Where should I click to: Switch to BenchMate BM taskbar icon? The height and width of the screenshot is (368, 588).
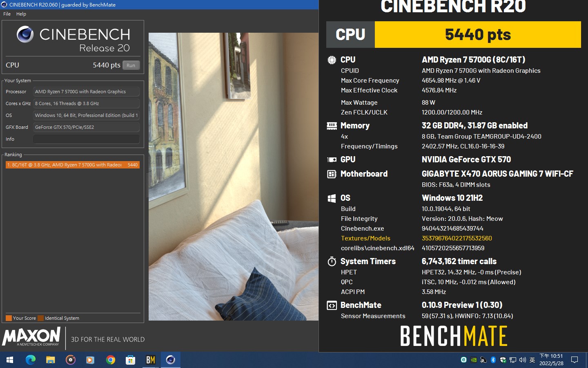click(x=150, y=360)
